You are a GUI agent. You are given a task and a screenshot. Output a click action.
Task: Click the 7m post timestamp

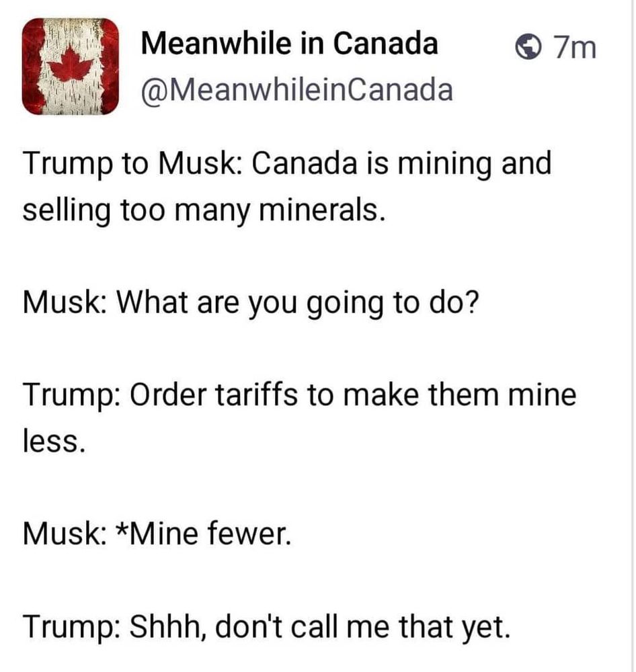point(574,47)
